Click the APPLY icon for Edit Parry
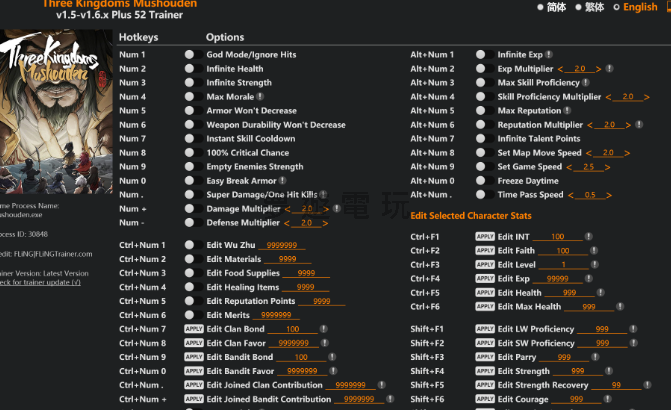 [x=485, y=357]
